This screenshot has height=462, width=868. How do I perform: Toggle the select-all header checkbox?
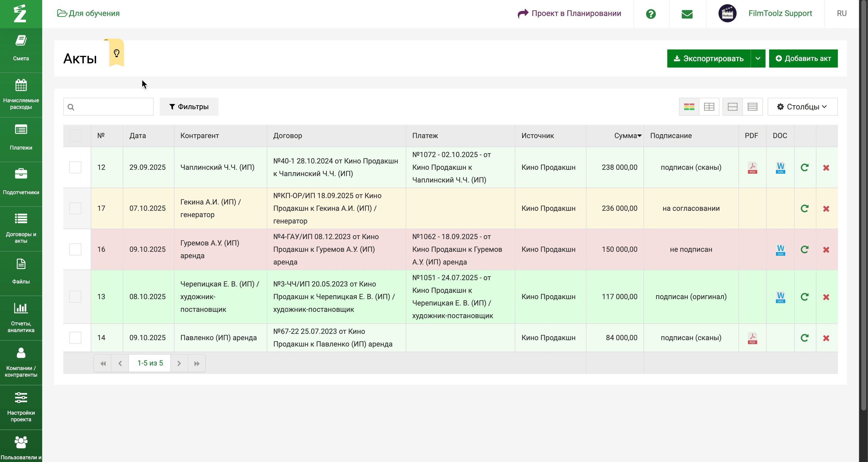click(x=75, y=136)
